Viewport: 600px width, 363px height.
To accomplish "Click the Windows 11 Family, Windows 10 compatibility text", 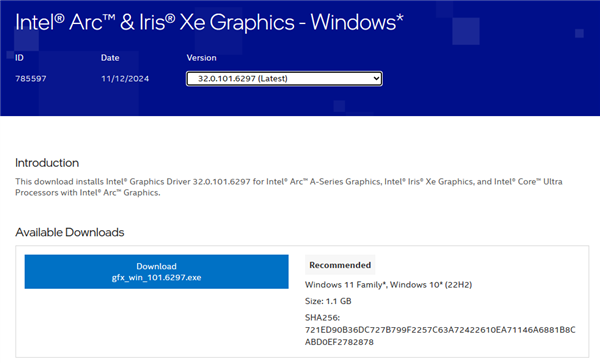I will 388,285.
